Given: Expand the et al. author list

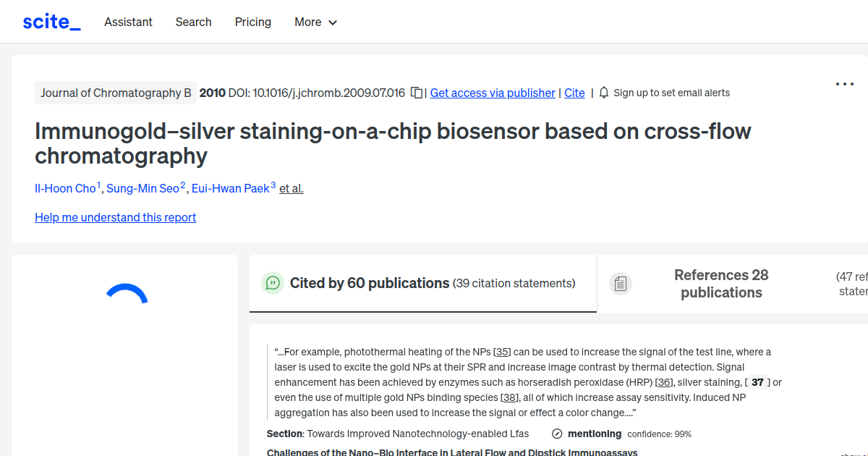Looking at the screenshot, I should (291, 188).
